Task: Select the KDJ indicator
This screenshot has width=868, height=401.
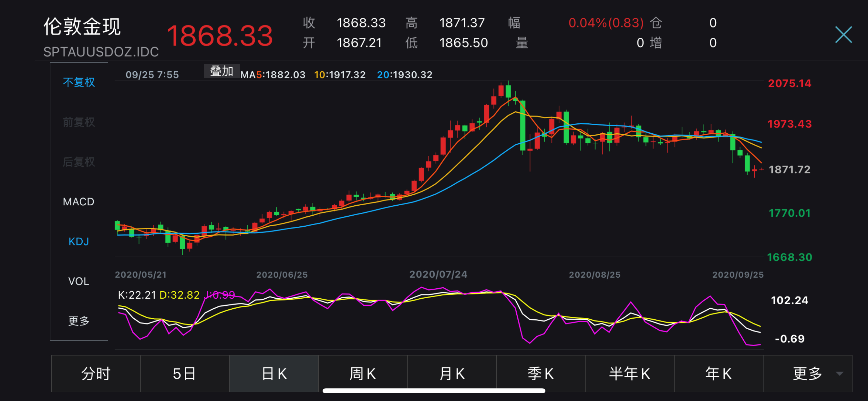Action: click(79, 241)
